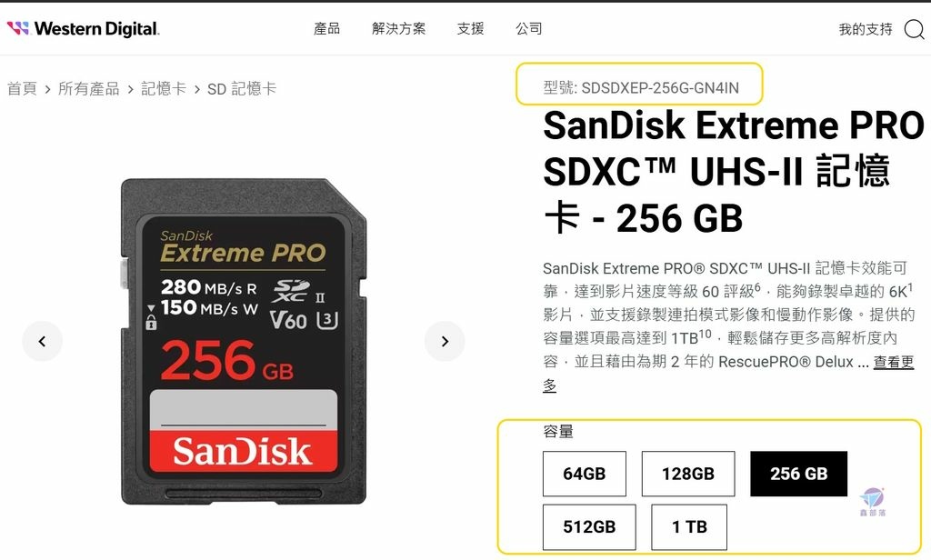
Task: Select the 256 GB capacity button
Action: coord(798,474)
